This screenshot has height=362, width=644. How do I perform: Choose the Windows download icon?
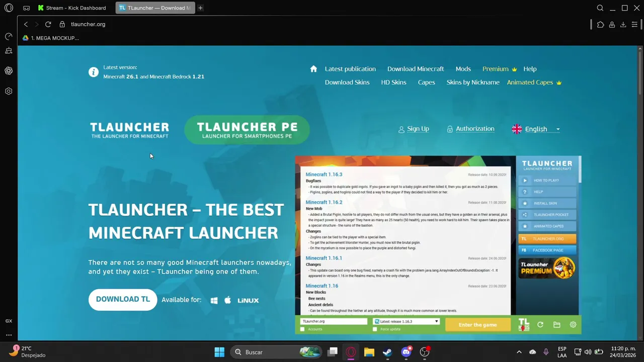pos(214,300)
